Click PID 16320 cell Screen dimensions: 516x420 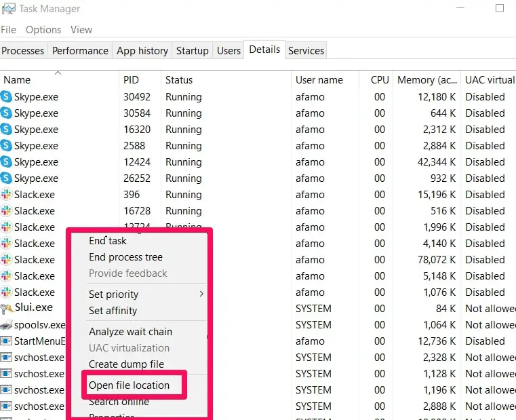pos(137,130)
